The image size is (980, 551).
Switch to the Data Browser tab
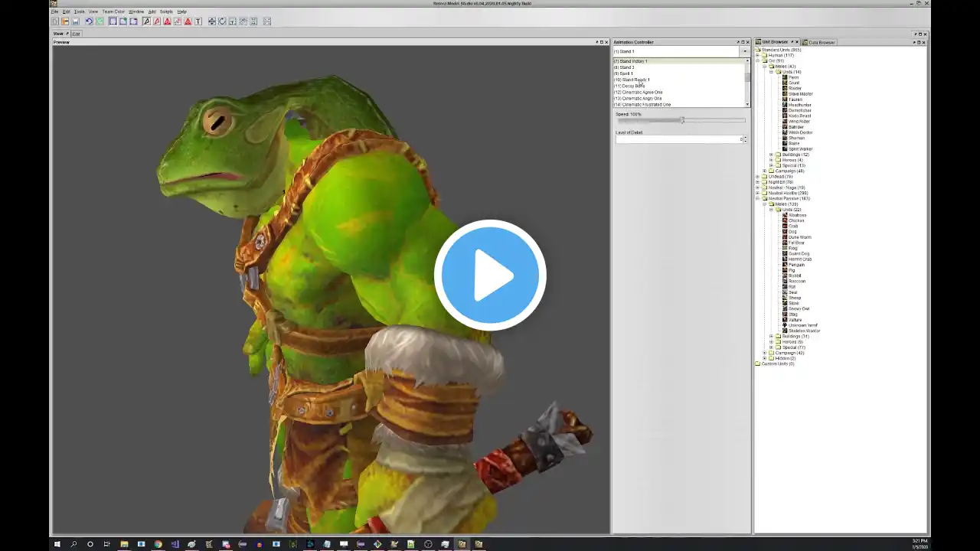(819, 42)
